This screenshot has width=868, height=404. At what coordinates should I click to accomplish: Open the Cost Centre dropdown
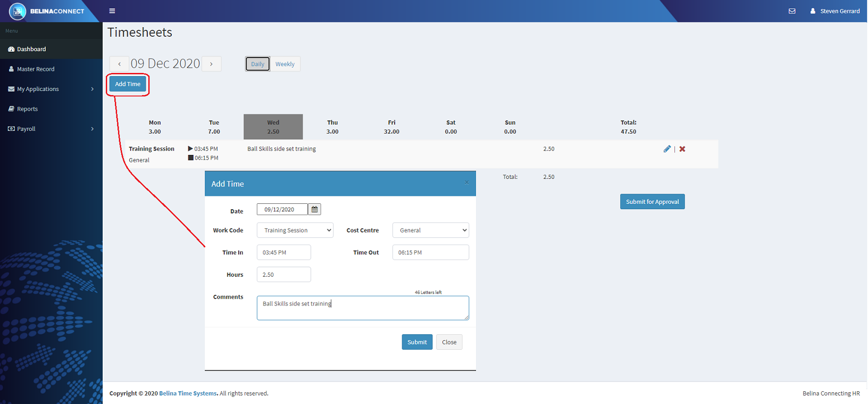[431, 230]
